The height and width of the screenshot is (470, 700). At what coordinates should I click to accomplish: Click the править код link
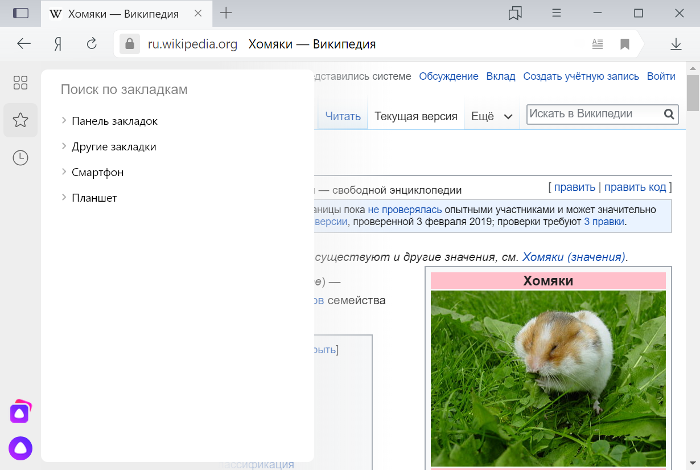635,187
